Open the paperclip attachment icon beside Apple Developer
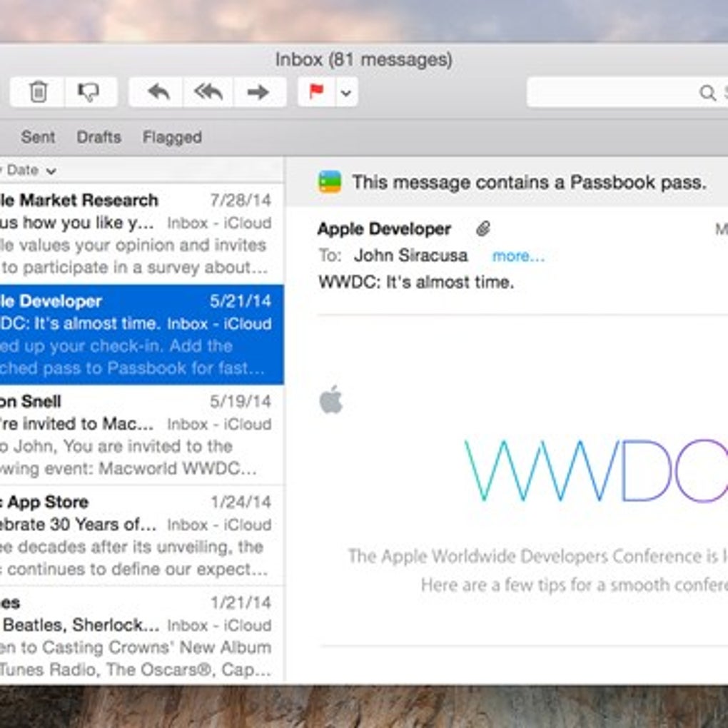 coord(483,228)
